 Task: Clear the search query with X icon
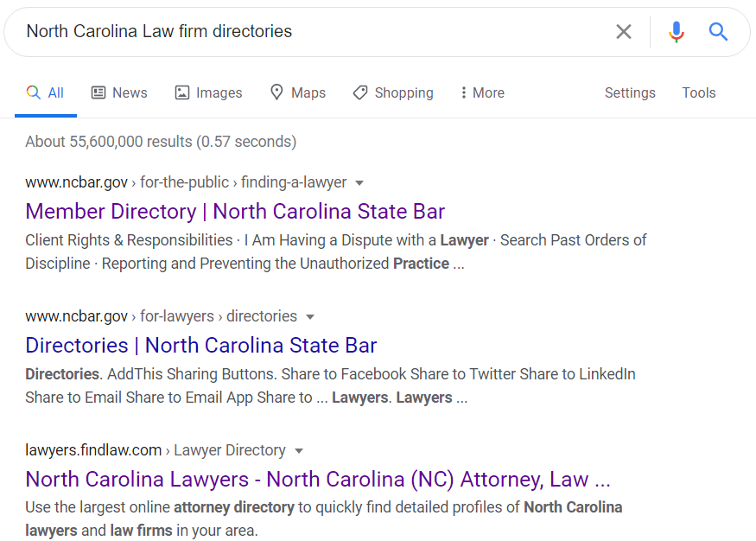(x=624, y=32)
